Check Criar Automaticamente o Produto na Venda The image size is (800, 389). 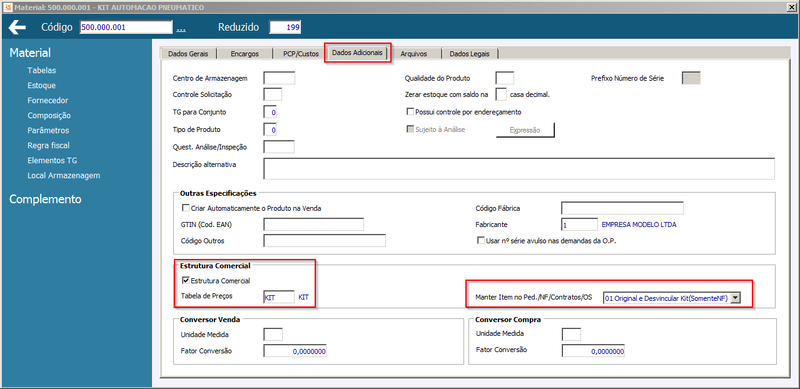tap(185, 208)
